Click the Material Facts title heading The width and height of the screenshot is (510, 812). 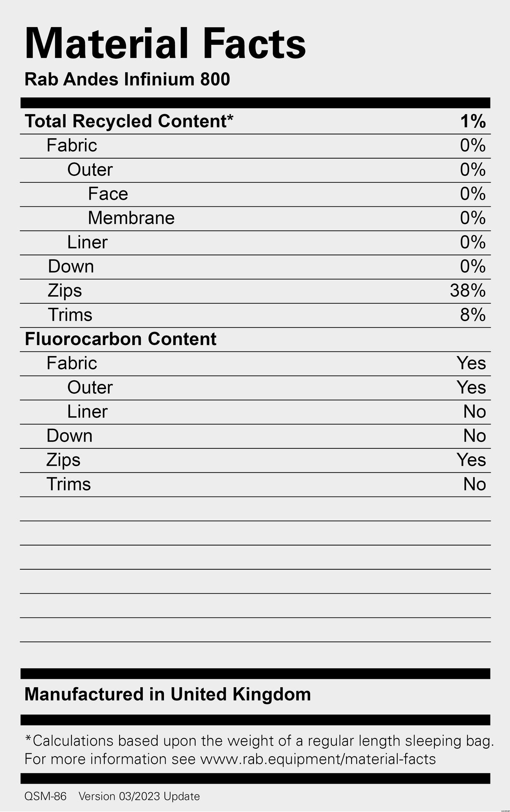165,44
